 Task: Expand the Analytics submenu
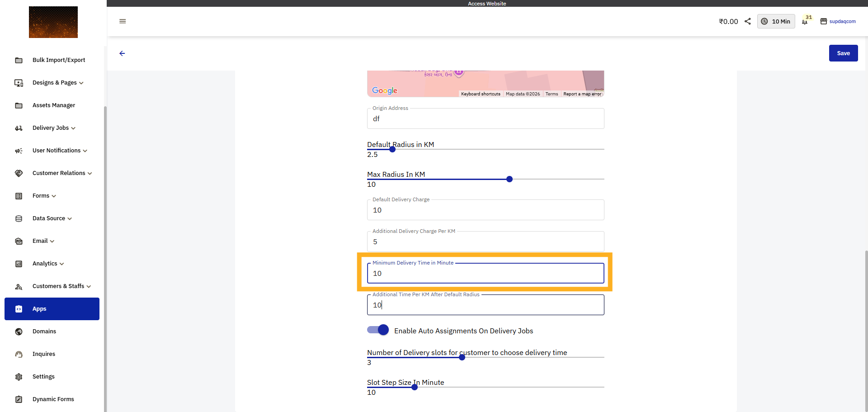[61, 264]
